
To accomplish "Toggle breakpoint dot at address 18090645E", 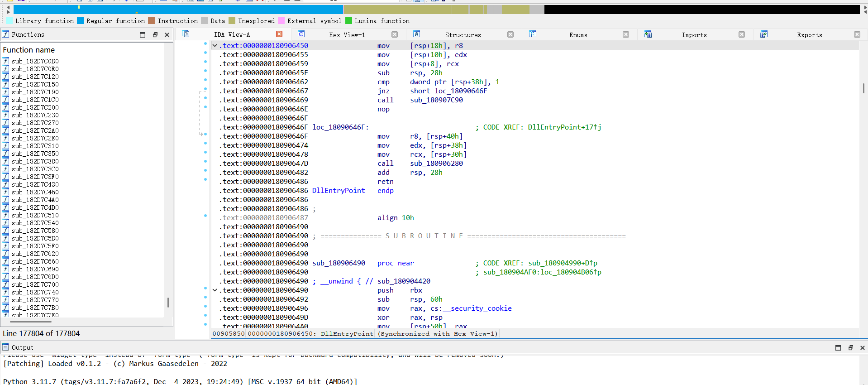I will pos(205,71).
